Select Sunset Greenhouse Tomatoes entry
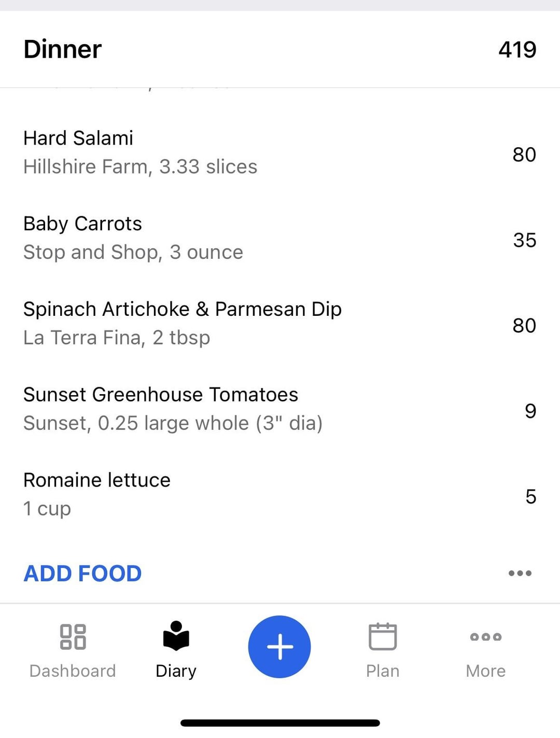The image size is (560, 738). click(280, 409)
